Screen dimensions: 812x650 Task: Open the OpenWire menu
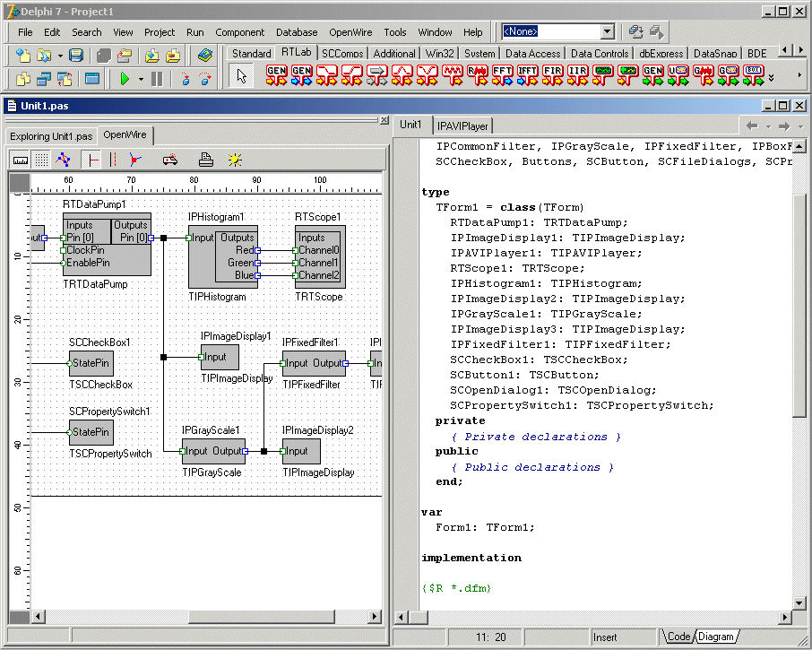(x=350, y=32)
